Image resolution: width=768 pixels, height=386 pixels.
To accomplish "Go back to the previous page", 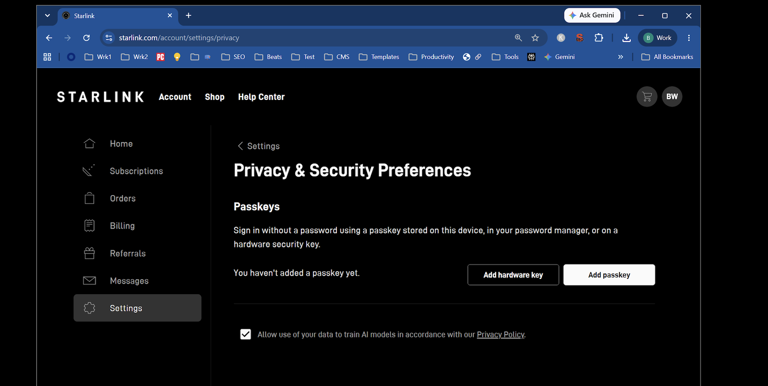I will 49,38.
